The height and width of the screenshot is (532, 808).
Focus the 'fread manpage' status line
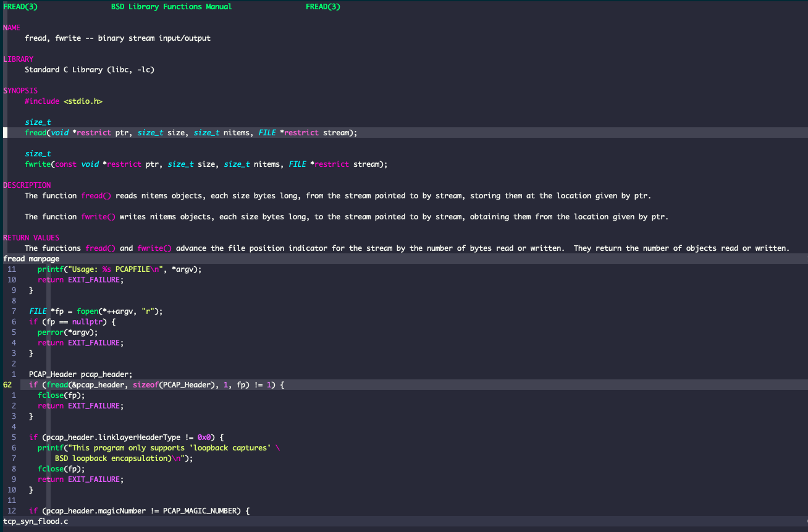click(32, 259)
